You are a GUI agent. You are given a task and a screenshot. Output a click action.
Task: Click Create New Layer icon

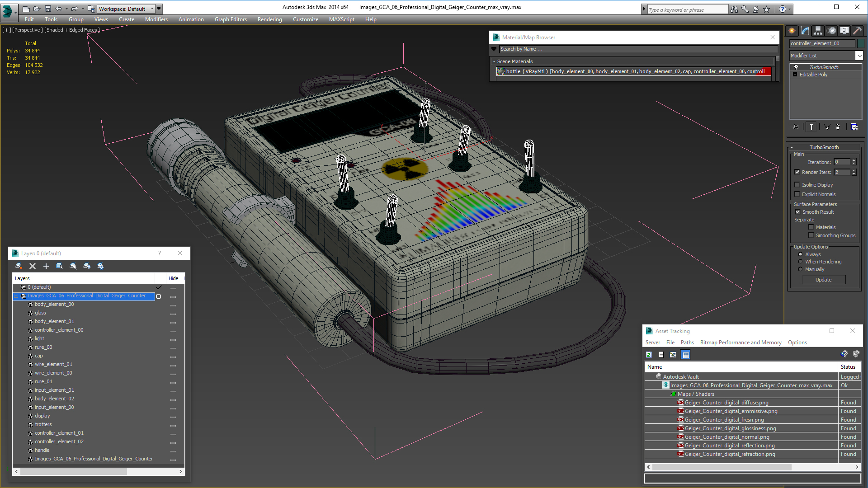[x=19, y=266]
